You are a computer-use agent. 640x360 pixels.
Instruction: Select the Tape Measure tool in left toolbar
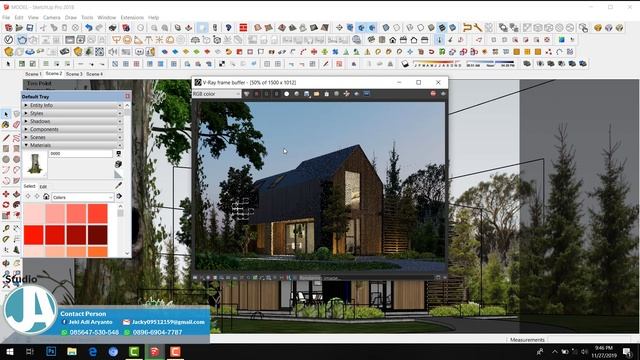6,229
